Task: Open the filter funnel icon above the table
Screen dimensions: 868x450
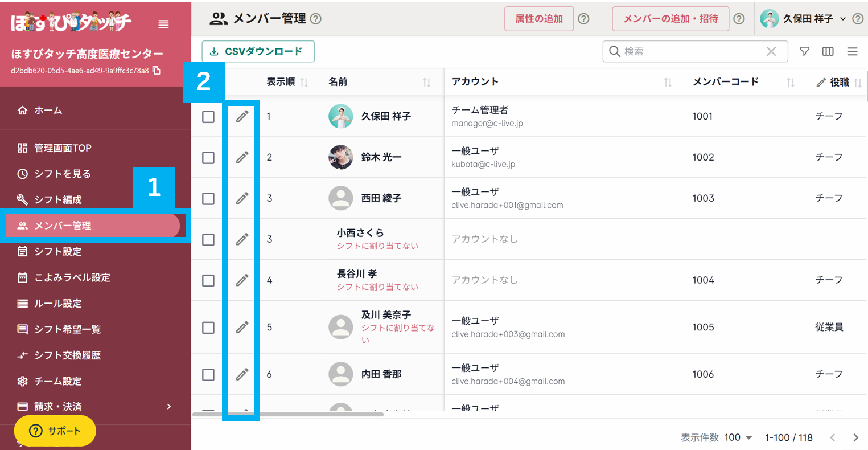Action: pyautogui.click(x=804, y=51)
